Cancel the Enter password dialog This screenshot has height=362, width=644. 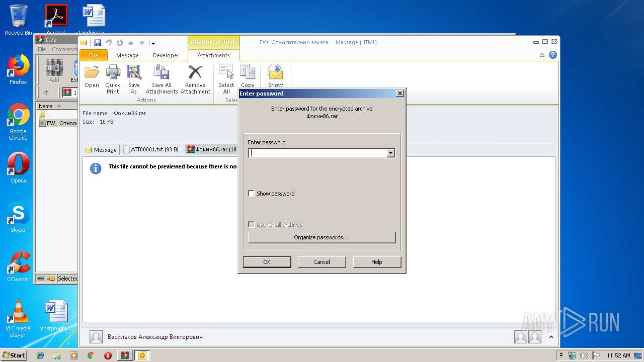pyautogui.click(x=321, y=262)
